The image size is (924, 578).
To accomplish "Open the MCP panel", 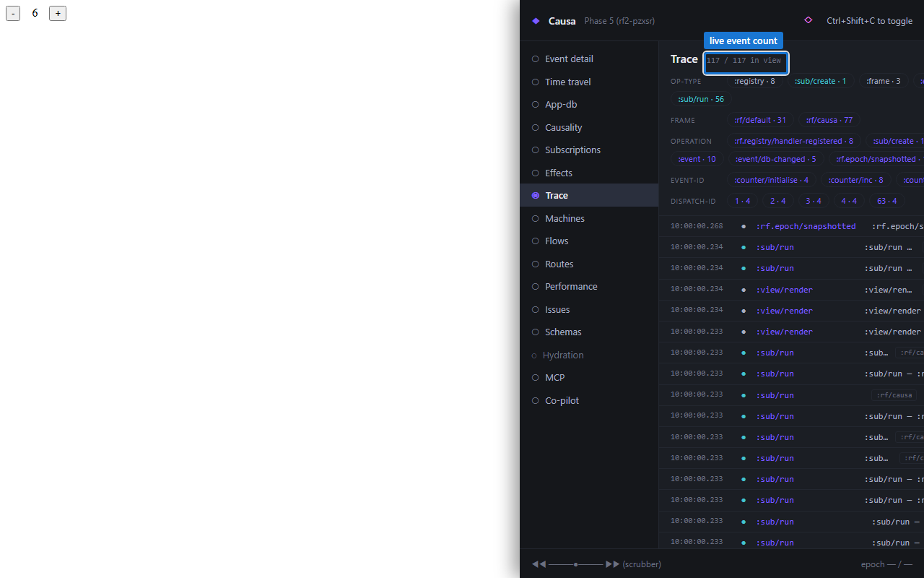I will [589, 378].
